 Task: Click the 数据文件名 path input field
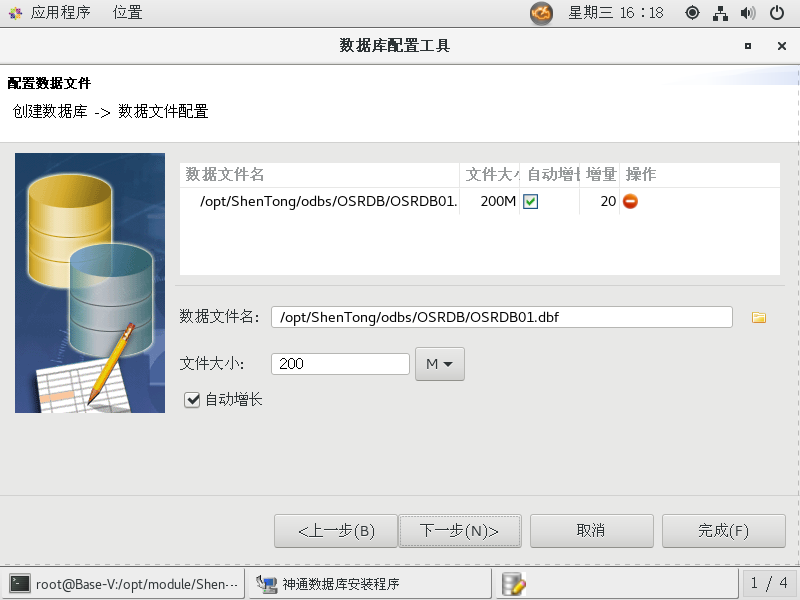coord(501,317)
